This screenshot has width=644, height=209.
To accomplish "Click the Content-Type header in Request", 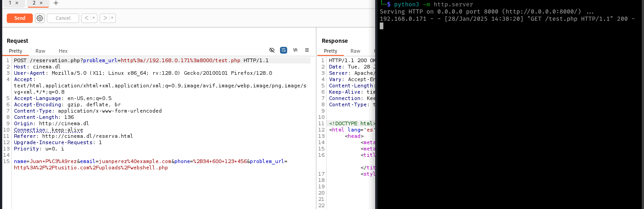I will pyautogui.click(x=88, y=111).
